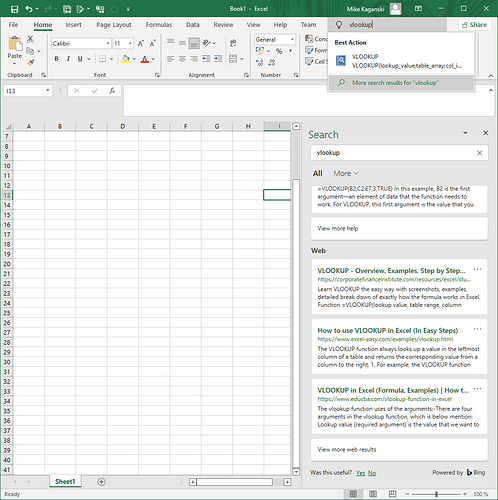This screenshot has height=500, width=498.
Task: Click the zoom slider handle
Action: 436,494
